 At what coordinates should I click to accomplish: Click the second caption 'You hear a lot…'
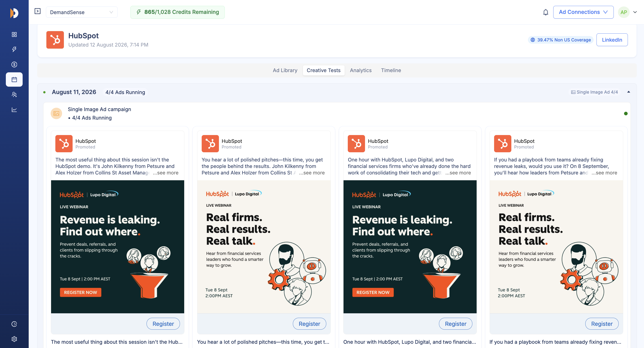point(263,342)
